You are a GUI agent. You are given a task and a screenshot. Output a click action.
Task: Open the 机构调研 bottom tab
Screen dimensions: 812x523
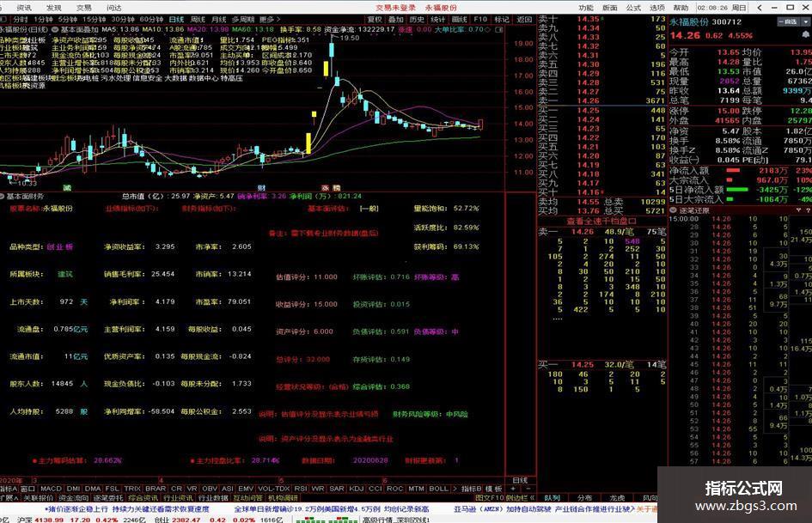pos(283,497)
